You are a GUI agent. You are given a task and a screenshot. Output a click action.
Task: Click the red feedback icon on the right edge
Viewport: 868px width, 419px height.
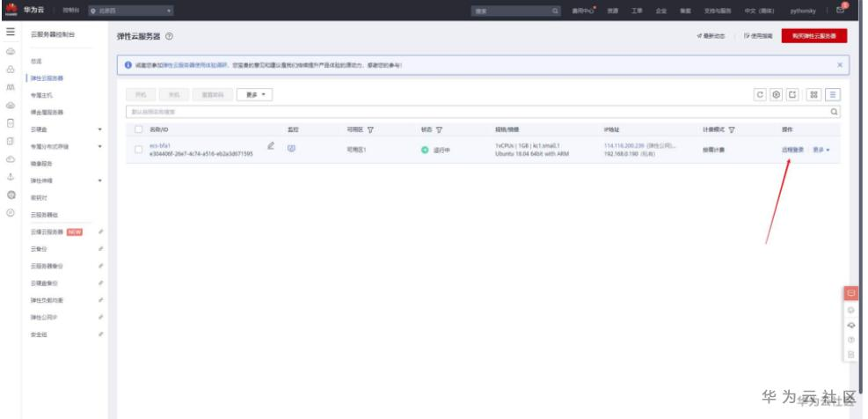pos(850,293)
